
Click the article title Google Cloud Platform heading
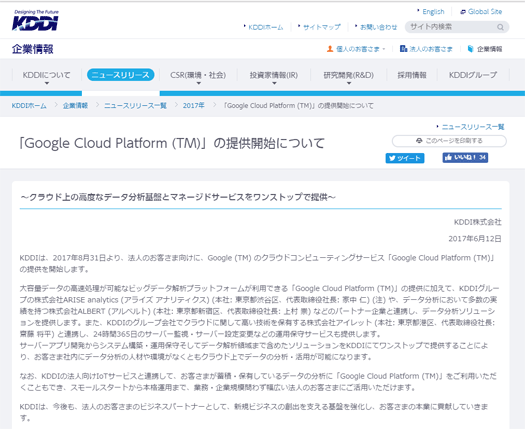click(x=172, y=143)
